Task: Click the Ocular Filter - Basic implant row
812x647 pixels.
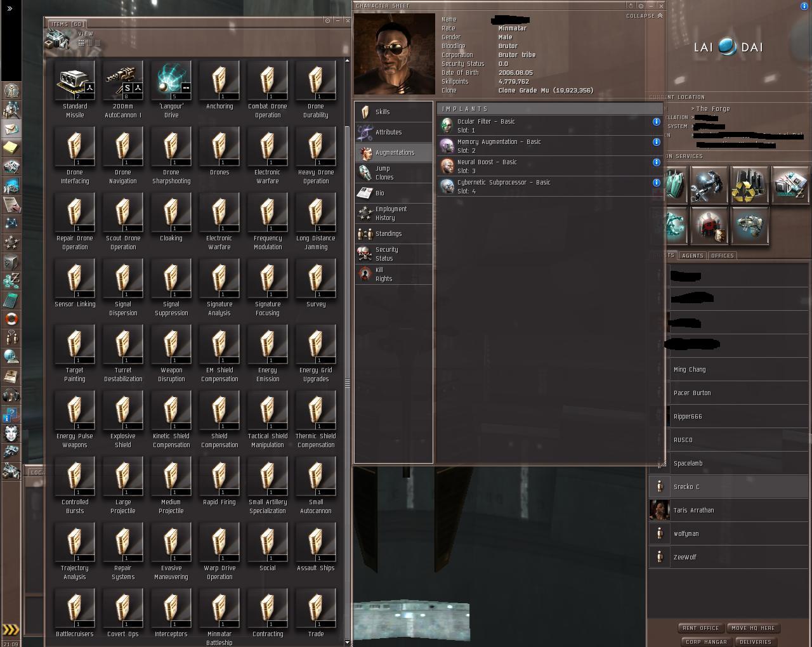Action: (551, 126)
